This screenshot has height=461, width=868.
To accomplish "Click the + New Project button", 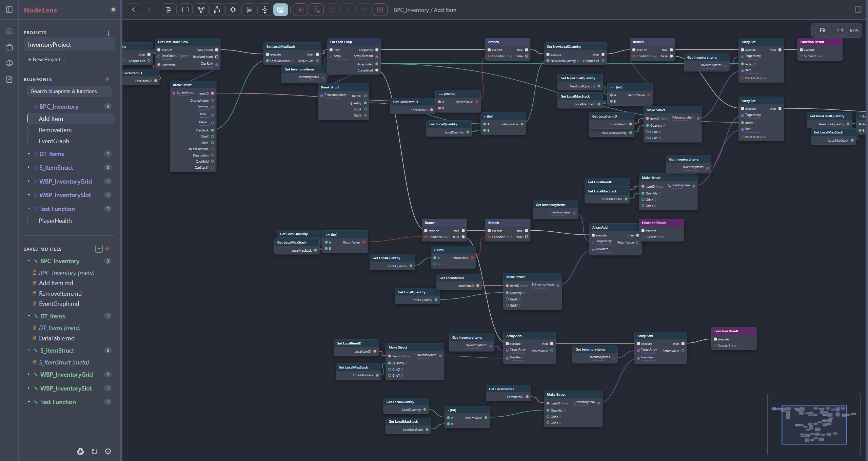I will click(x=44, y=60).
